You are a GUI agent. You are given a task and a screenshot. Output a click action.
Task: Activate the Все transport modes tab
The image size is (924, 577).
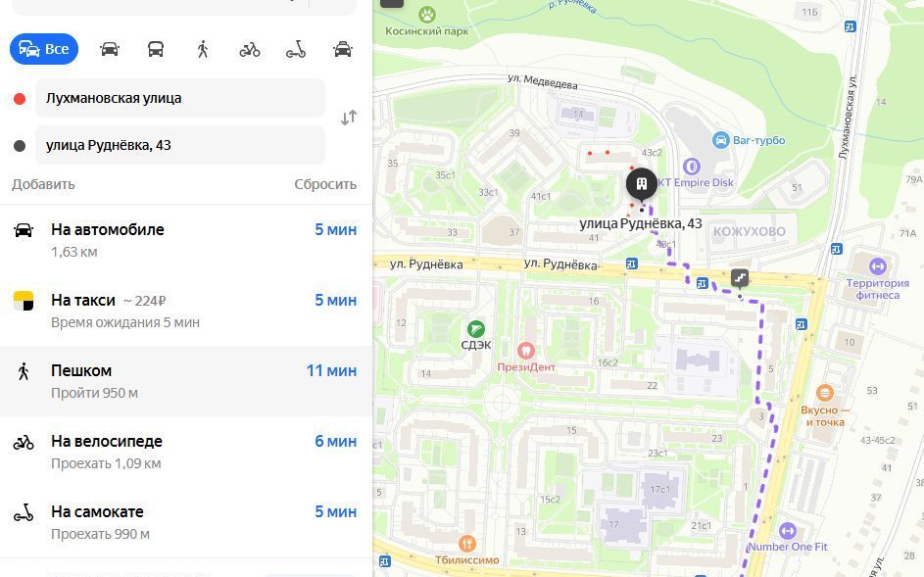44,49
